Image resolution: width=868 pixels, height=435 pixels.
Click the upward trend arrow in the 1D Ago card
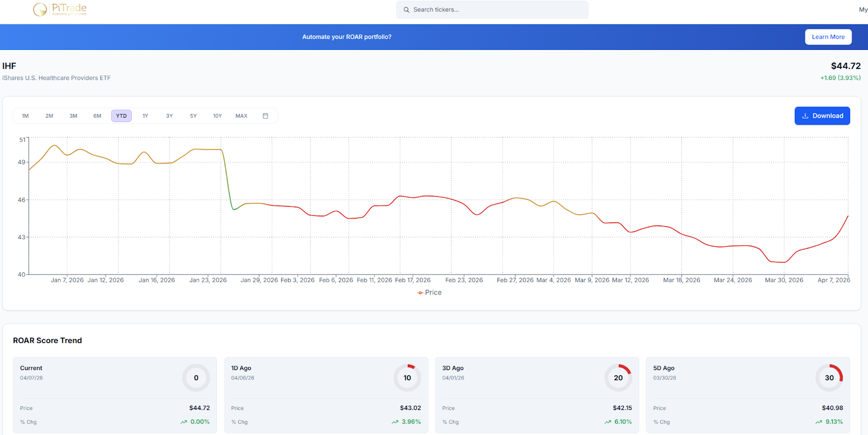point(395,422)
